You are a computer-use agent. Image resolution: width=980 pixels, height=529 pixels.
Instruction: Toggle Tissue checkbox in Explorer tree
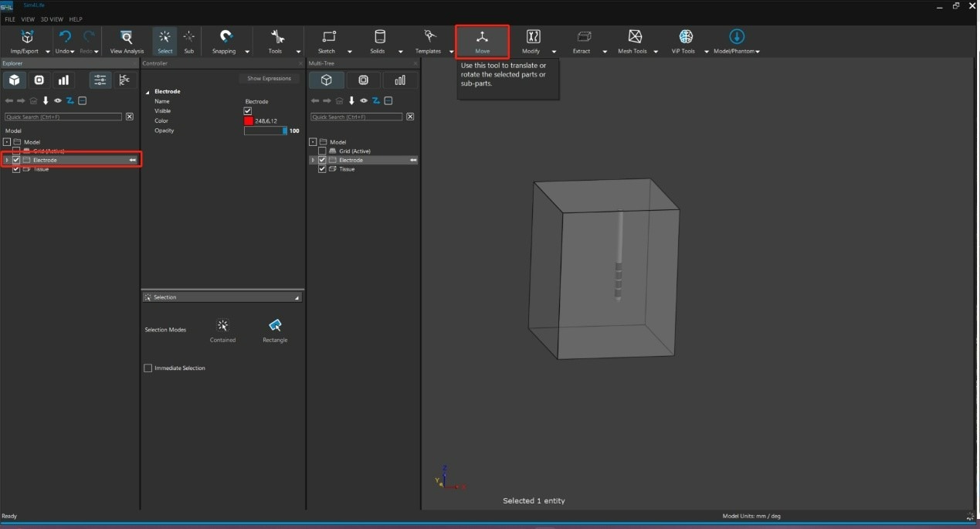point(16,169)
